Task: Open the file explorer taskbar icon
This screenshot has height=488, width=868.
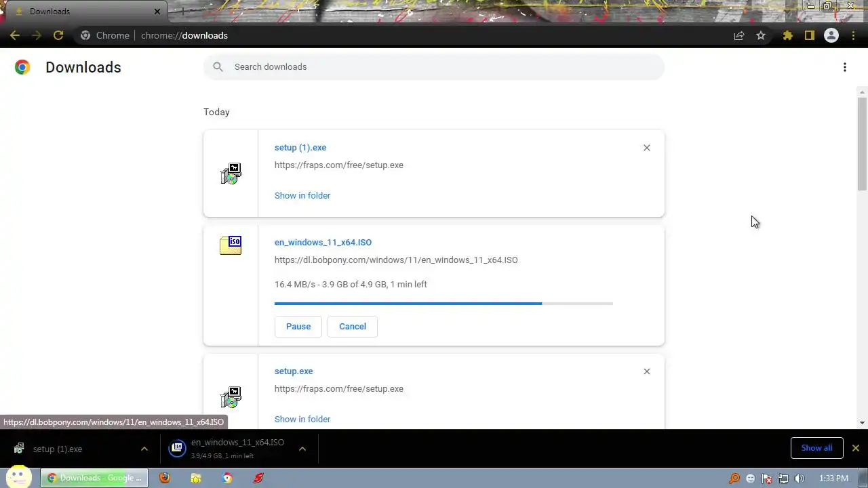Action: point(196,478)
